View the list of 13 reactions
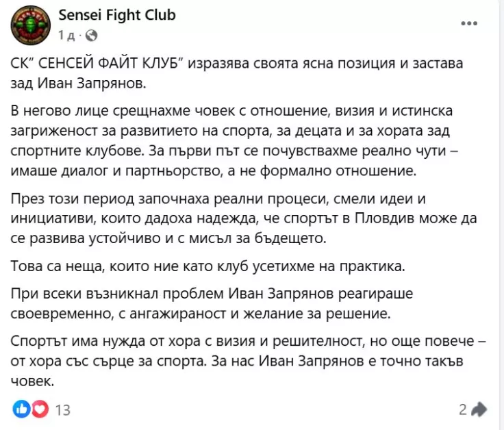 (62, 410)
